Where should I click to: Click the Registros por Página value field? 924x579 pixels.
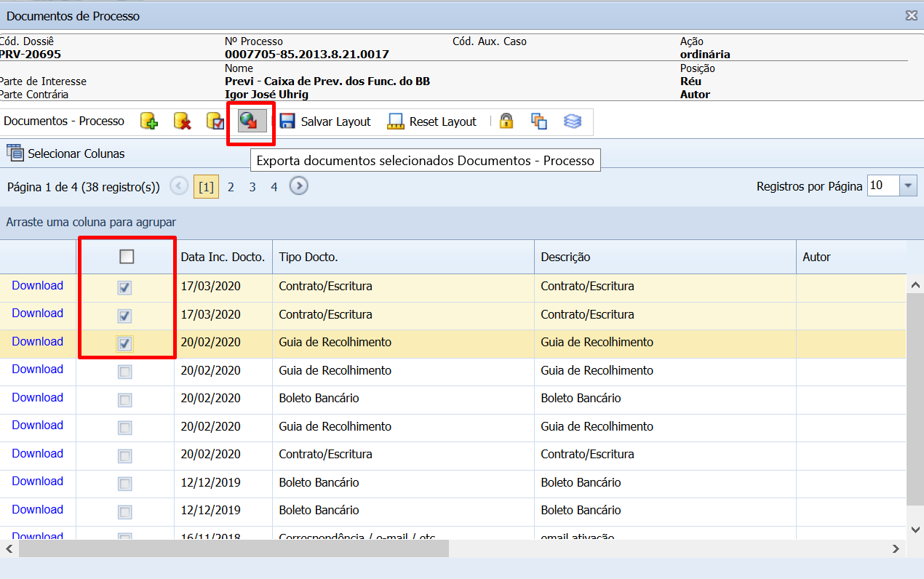(x=883, y=185)
